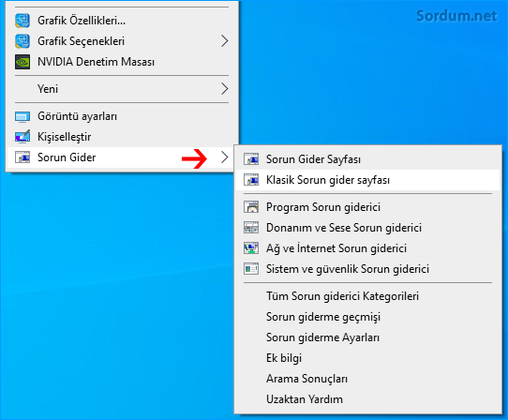Open Grafik Özellikleri... menu entry

(122, 21)
